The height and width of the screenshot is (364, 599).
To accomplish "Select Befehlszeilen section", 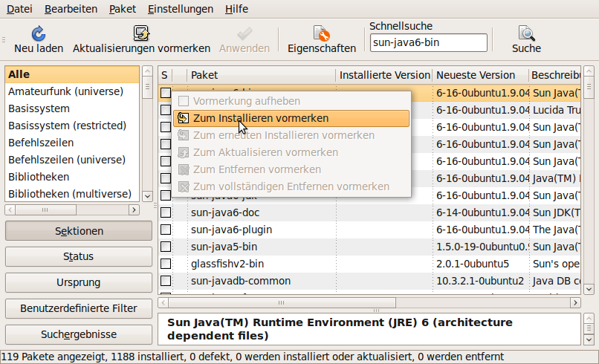I will point(72,143).
